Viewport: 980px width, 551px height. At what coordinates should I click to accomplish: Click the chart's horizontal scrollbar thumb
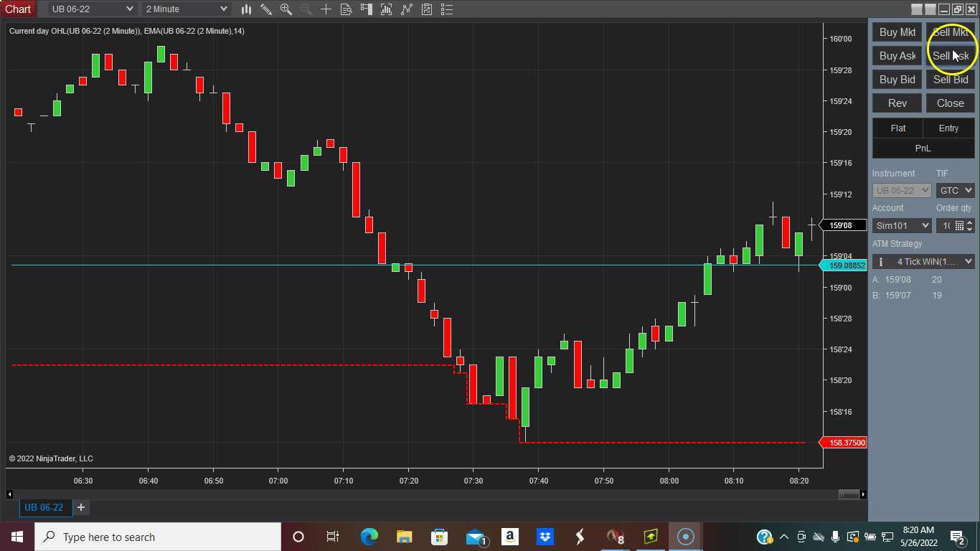coord(849,494)
